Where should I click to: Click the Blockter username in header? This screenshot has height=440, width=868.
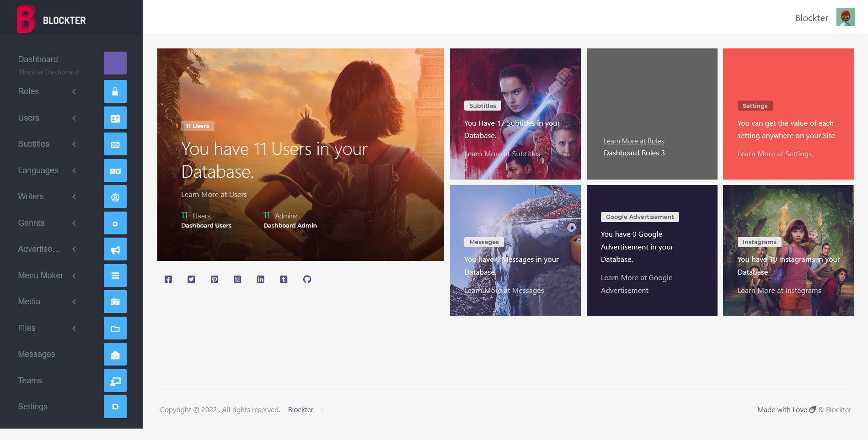(812, 18)
